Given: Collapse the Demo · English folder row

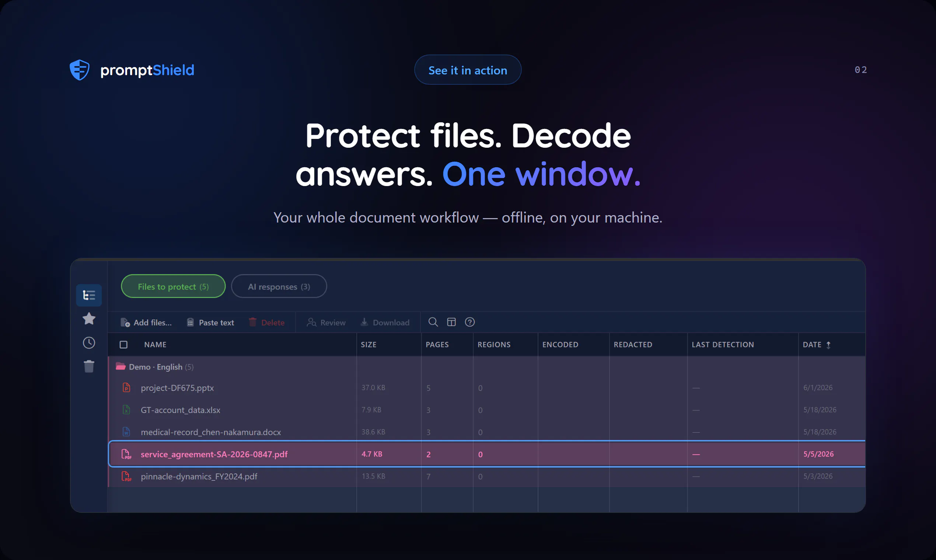Looking at the screenshot, I should click(487, 367).
